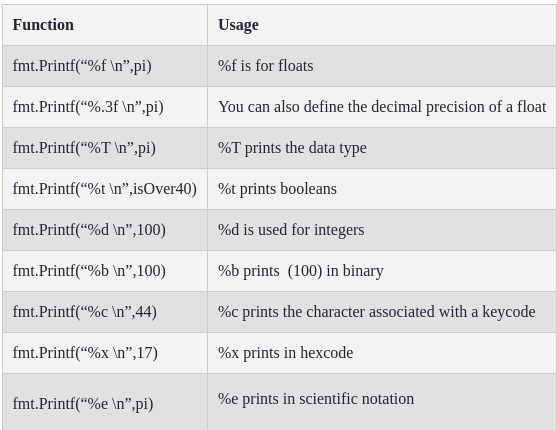Select the fmt.Printf("%e \n",pi) cell
Screen dimensions: 557x430
pyautogui.click(x=105, y=402)
